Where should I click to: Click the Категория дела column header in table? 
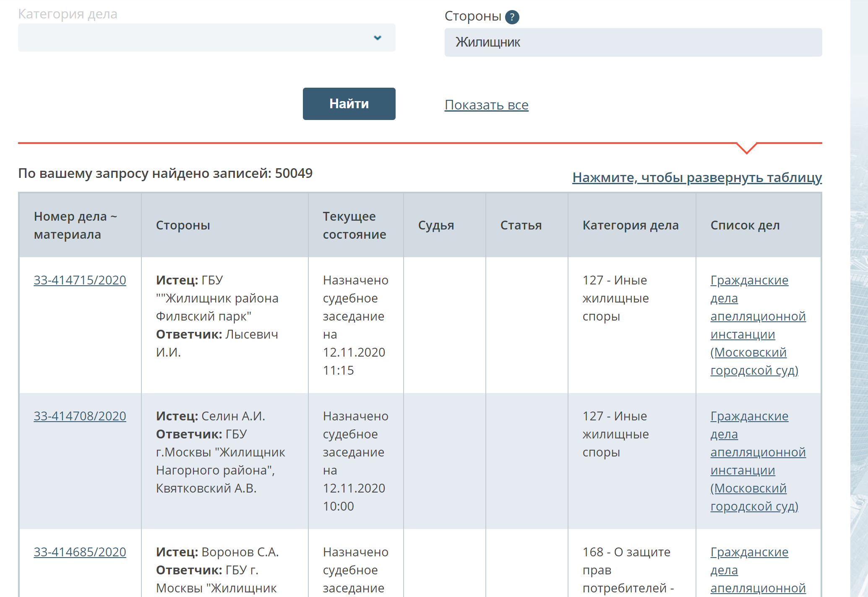(x=632, y=225)
